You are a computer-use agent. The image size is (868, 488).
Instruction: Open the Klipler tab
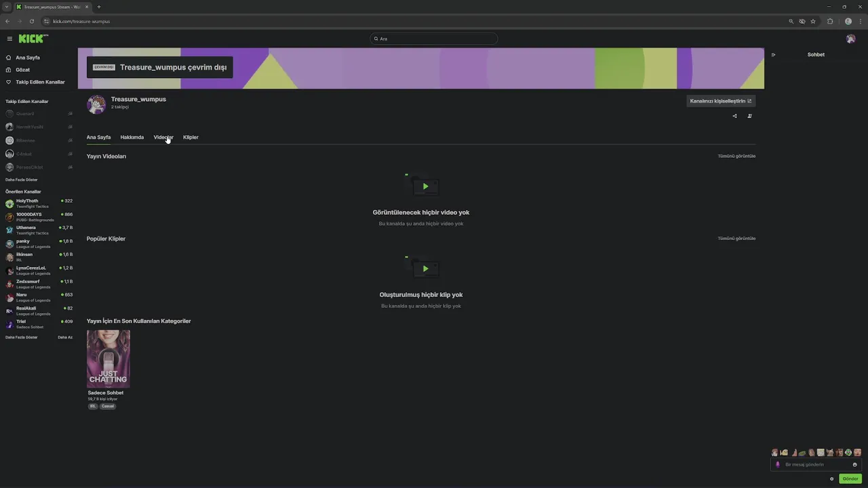click(191, 137)
